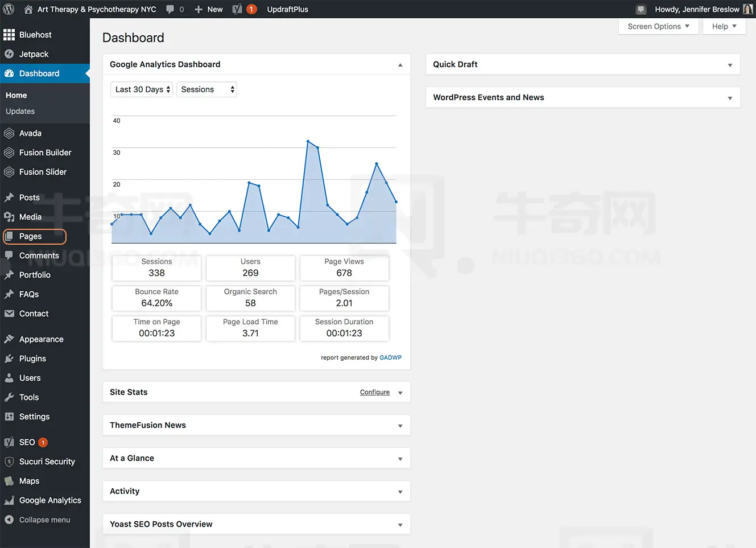The width and height of the screenshot is (756, 548).
Task: Open the site home icon in admin bar
Action: (28, 9)
